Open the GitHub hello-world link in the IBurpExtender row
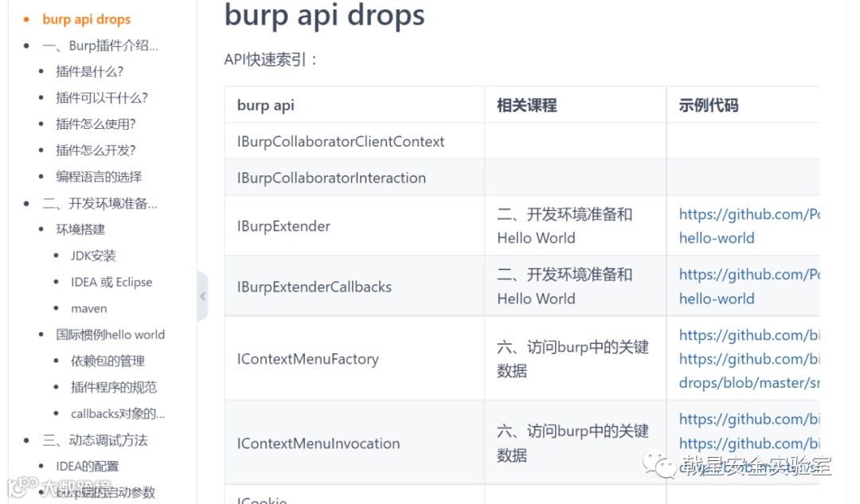This screenshot has height=504, width=860. click(749, 226)
